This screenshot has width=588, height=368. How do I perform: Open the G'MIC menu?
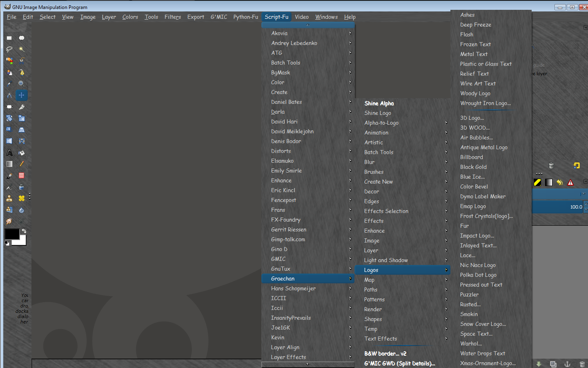[x=219, y=17]
